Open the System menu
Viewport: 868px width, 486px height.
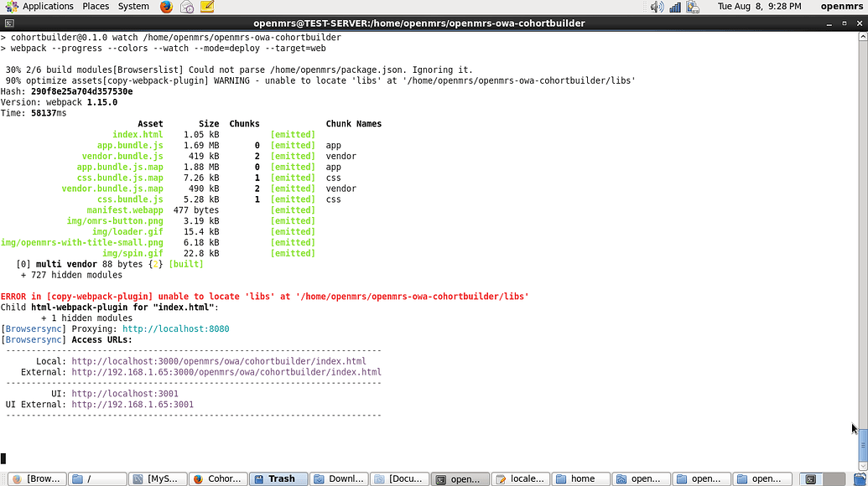[x=133, y=7]
